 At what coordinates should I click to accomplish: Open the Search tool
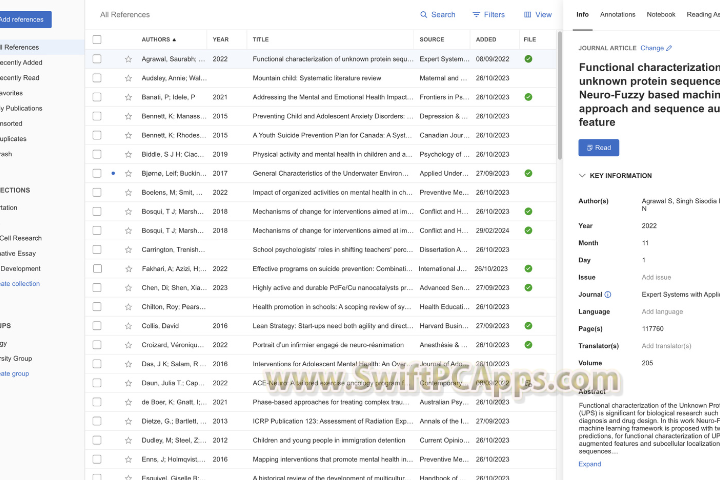(438, 15)
